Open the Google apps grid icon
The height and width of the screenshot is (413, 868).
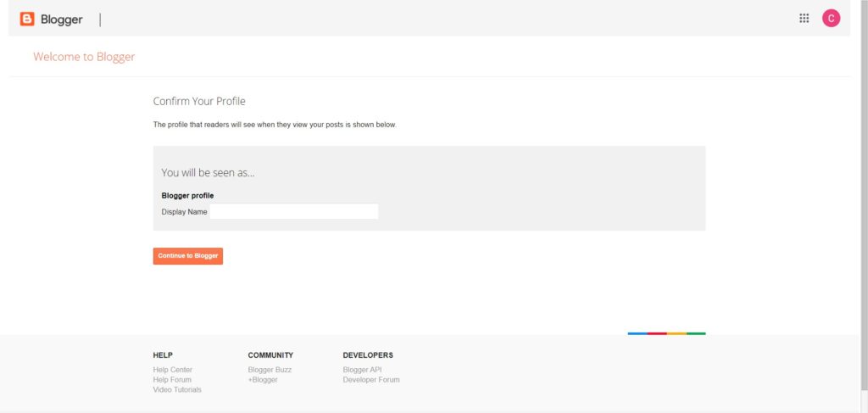click(804, 19)
